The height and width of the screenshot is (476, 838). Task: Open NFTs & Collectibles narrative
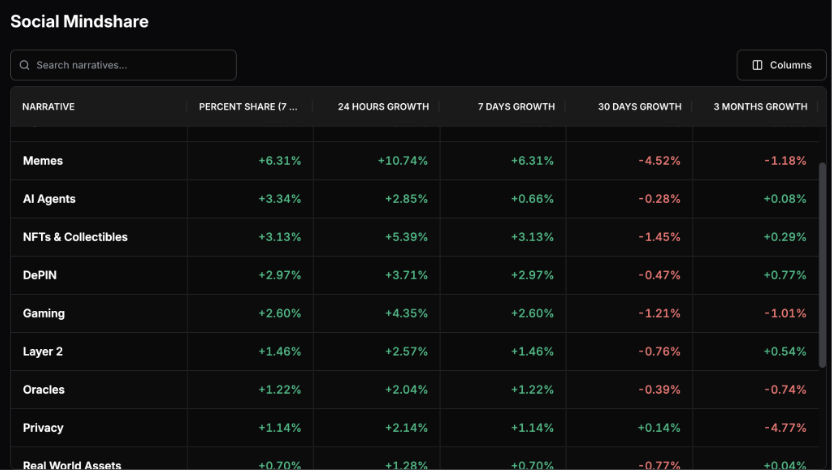75,237
